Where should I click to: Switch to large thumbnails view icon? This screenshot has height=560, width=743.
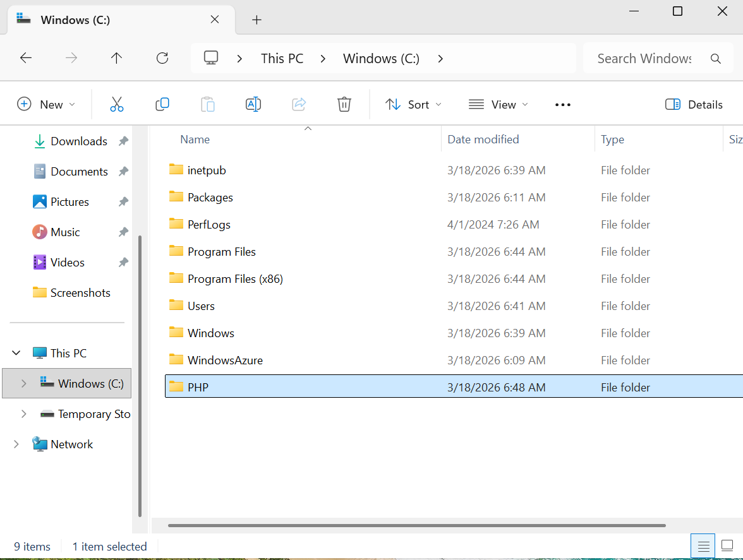pos(727,546)
